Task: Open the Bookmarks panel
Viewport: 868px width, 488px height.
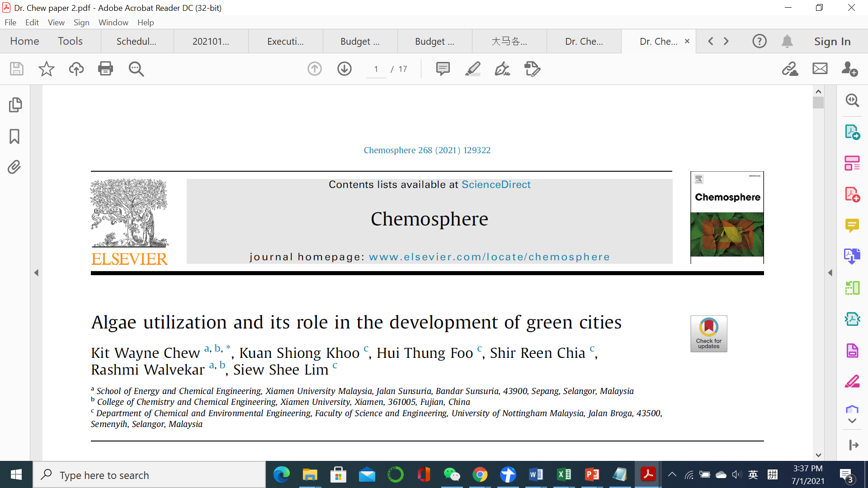Action: [14, 136]
